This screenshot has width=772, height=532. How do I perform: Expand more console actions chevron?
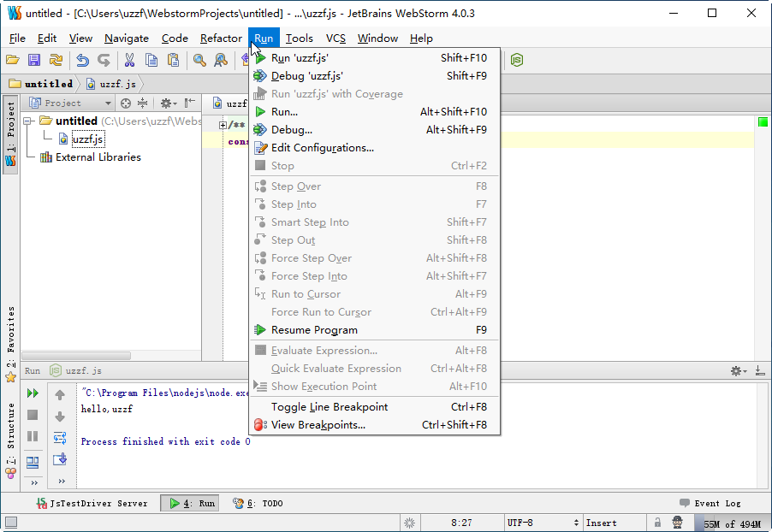pyautogui.click(x=62, y=482)
